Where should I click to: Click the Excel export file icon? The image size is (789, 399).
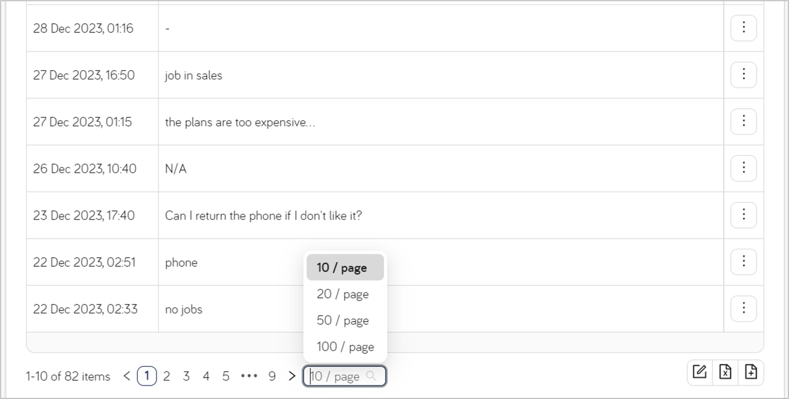[725, 372]
